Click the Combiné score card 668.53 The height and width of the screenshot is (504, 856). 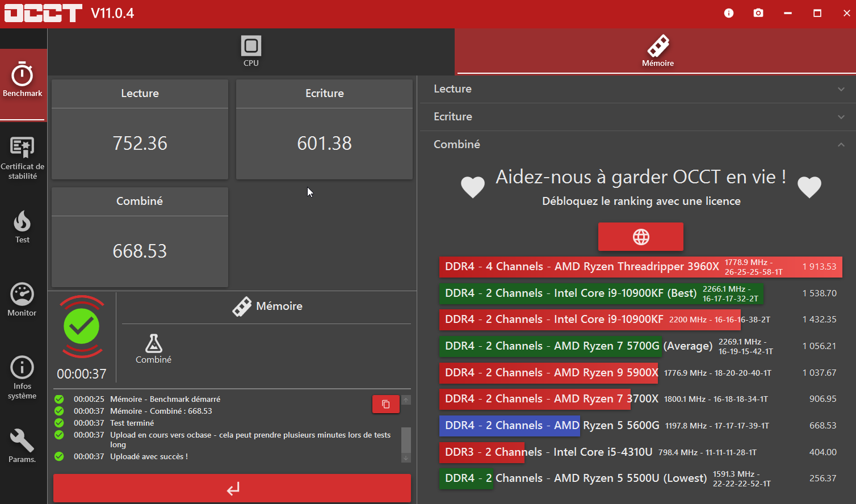pos(140,237)
